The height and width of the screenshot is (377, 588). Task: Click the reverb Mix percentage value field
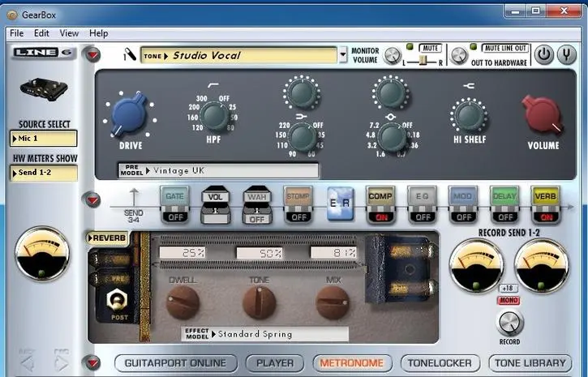[333, 253]
